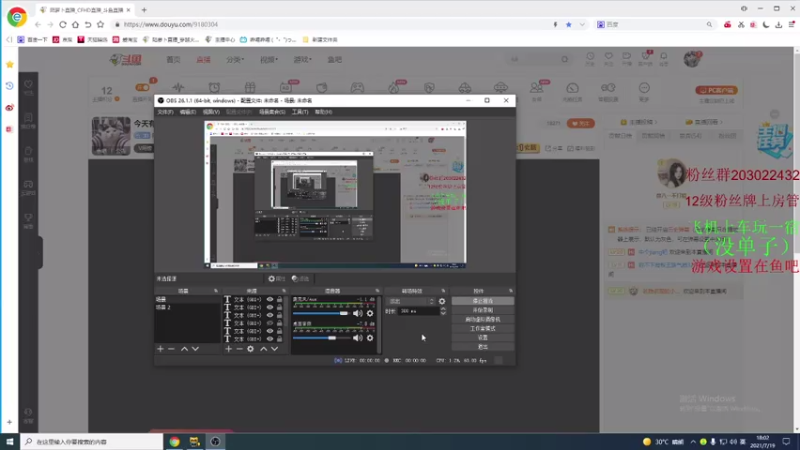Click 开始录制 to start recording
This screenshot has width=800, height=450.
click(483, 310)
